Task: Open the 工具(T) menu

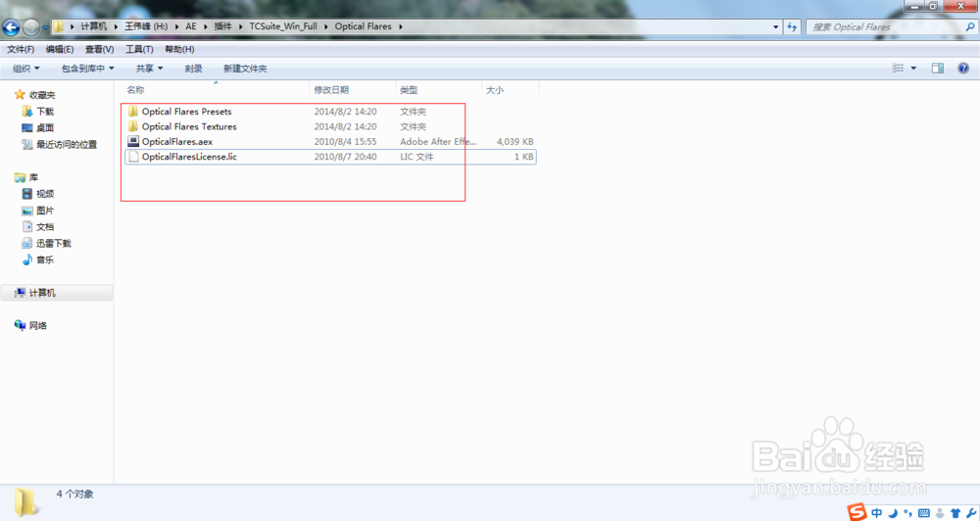Action: pos(139,49)
